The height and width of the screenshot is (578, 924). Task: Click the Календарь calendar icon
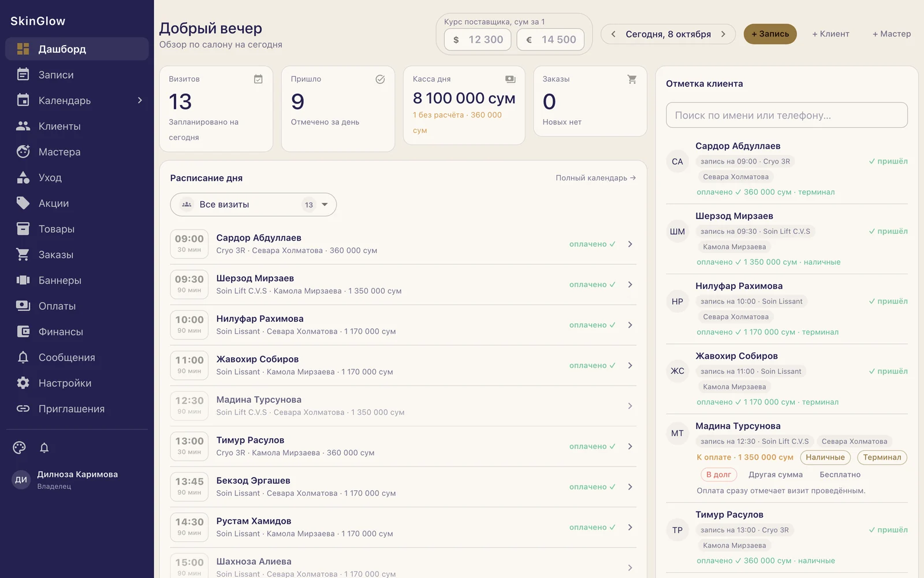point(23,100)
